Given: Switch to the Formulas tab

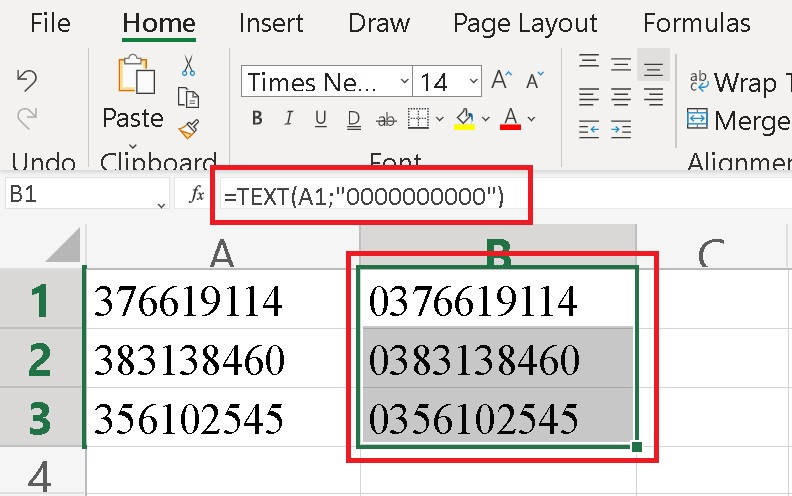Looking at the screenshot, I should [x=696, y=23].
